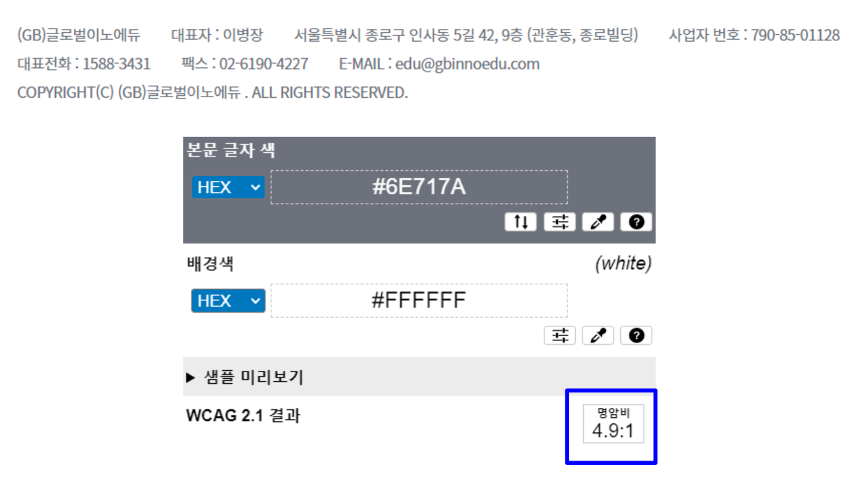Viewport: 868px width, 494px height.
Task: Expand the 샘플 미리보기 section
Action: 246,377
